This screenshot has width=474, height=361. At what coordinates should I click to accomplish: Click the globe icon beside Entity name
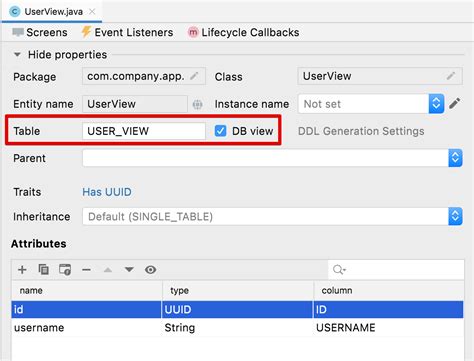coord(197,104)
